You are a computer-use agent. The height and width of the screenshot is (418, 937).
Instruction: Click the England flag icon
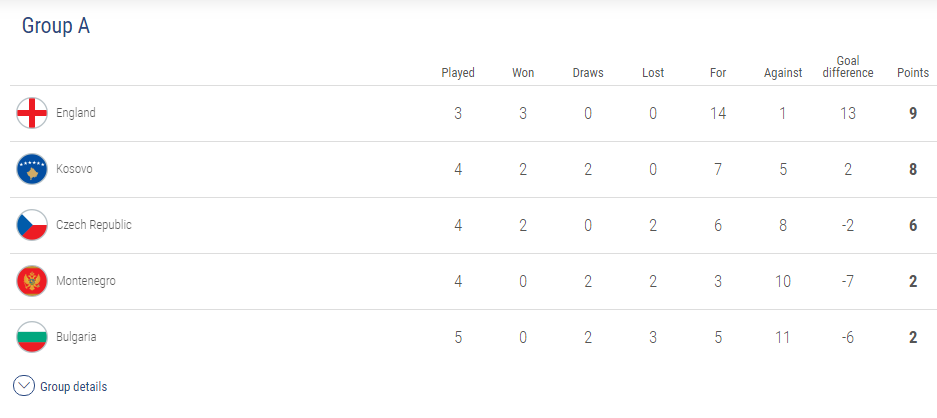[x=32, y=113]
